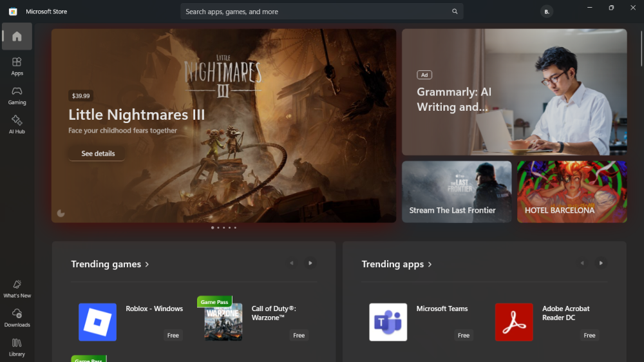Viewport: 644px width, 362px height.
Task: Select the second carousel dot
Action: pyautogui.click(x=218, y=227)
